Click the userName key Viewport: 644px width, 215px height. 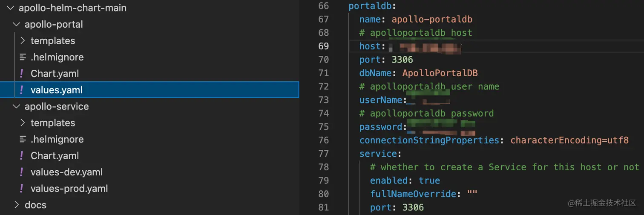point(381,100)
